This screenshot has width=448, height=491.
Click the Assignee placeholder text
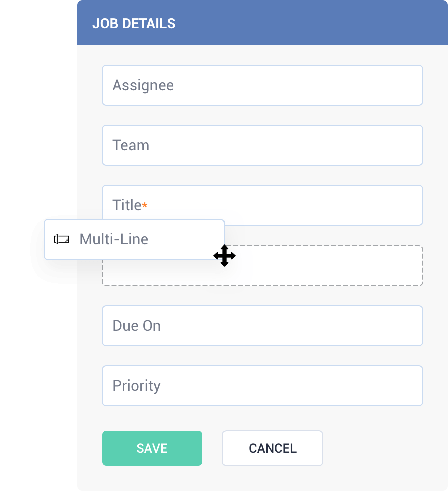click(143, 85)
